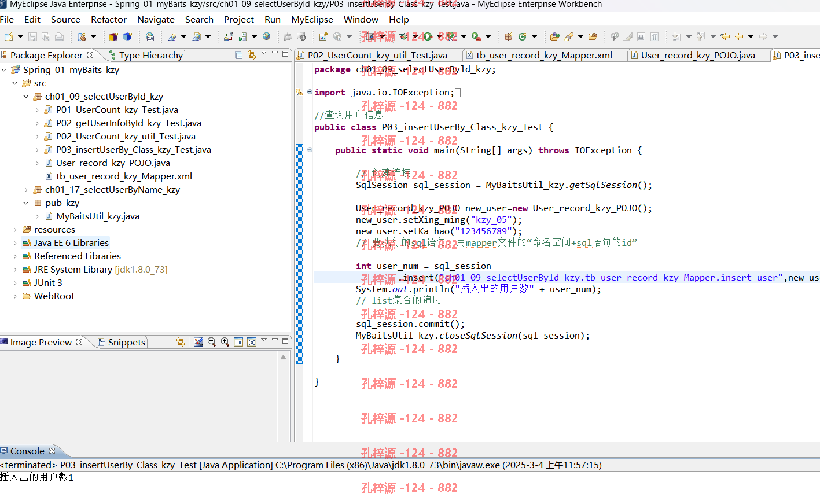
Task: Click the web browser globe toolbar icon
Action: [x=266, y=36]
